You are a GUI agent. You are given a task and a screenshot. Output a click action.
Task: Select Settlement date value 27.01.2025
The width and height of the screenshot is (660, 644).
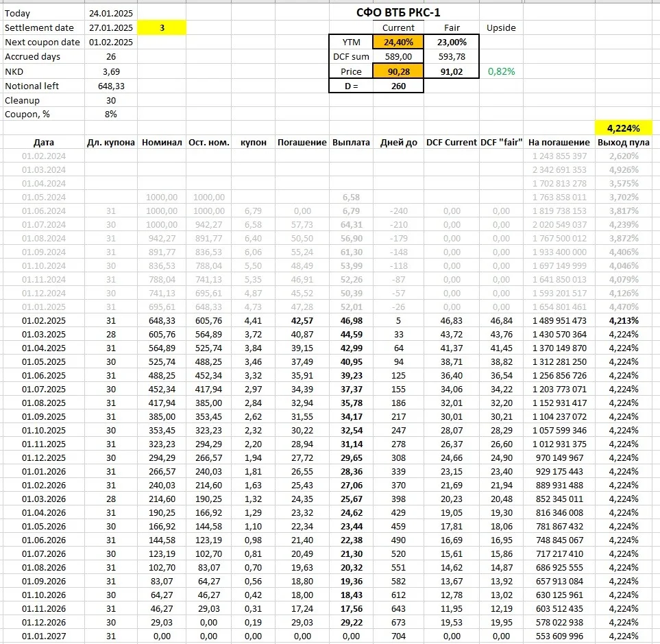point(111,28)
